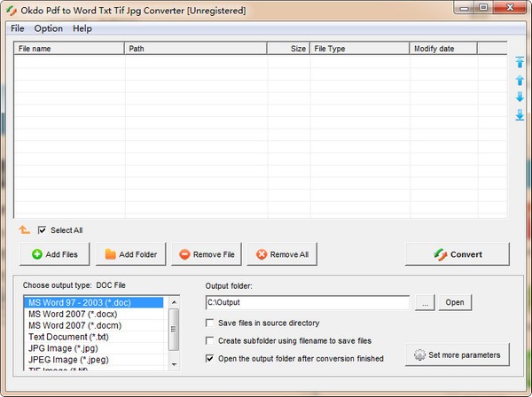Viewport: 532px width, 397px height.
Task: Click the Remove File button
Action: [207, 254]
